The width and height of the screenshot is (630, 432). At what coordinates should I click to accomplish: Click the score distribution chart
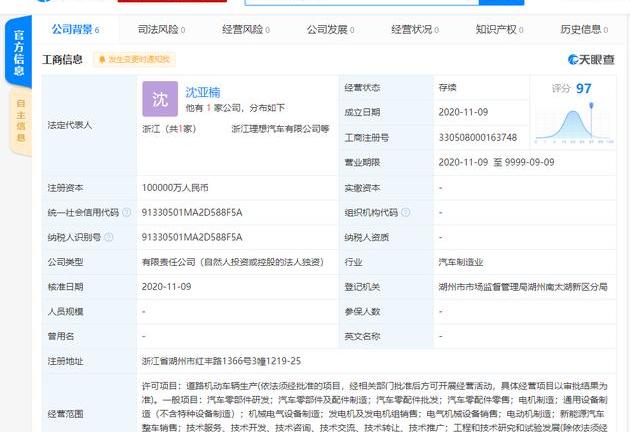pyautogui.click(x=575, y=124)
